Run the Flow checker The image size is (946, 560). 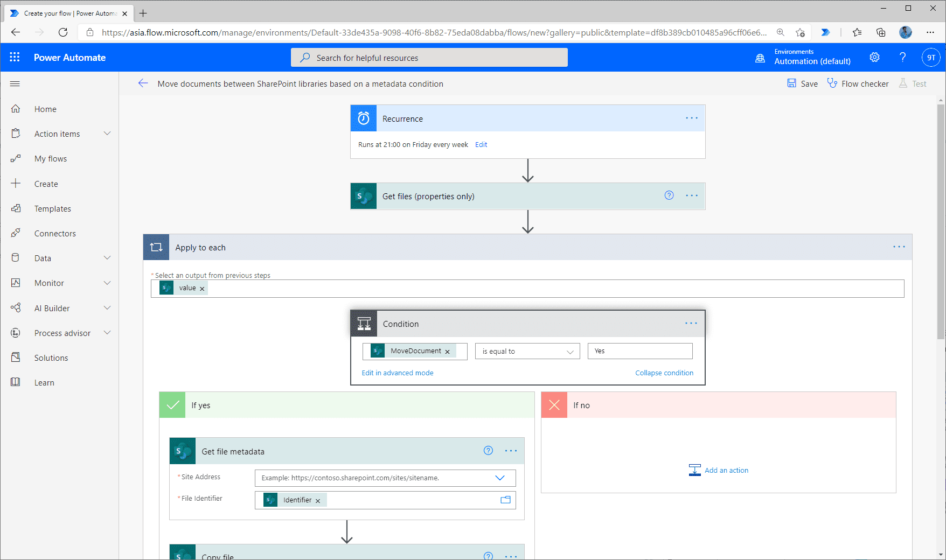[x=858, y=83]
